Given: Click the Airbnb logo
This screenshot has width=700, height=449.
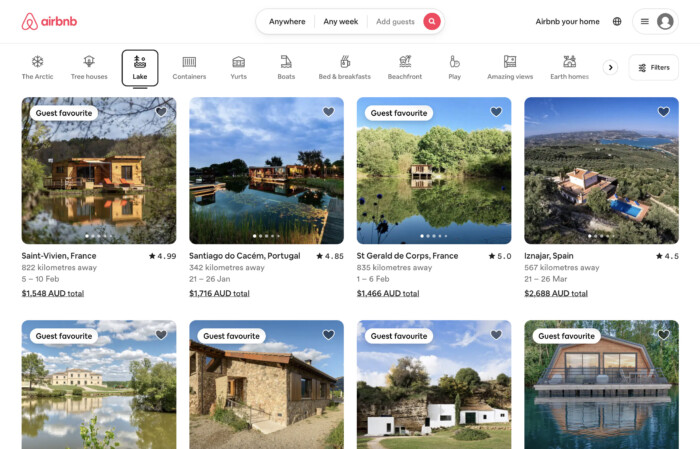Looking at the screenshot, I should [49, 21].
